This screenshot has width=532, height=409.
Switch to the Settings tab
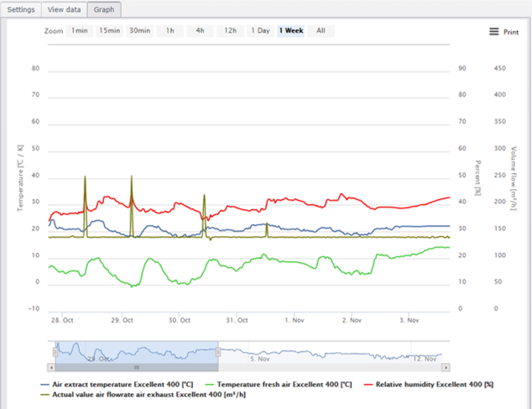21,9
